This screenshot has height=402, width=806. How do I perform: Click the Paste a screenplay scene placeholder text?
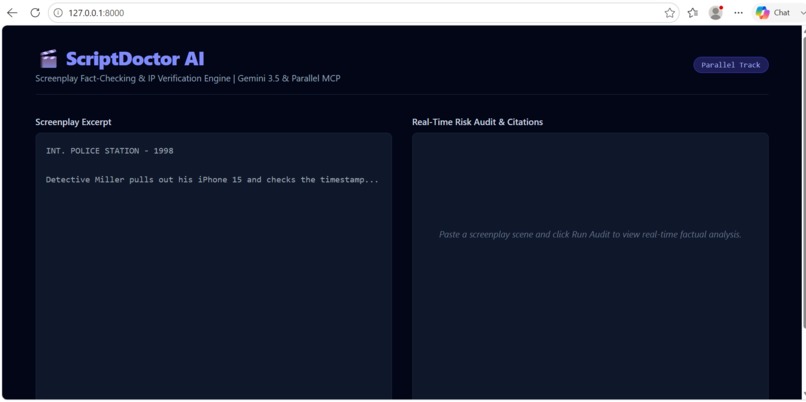click(x=590, y=234)
